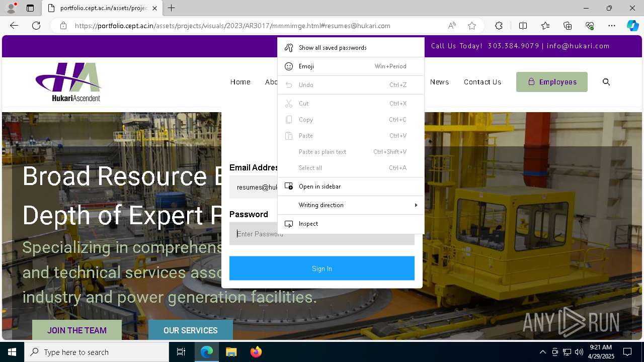Click the Hukari Ascendent logo
This screenshot has width=644, height=362.
click(68, 82)
